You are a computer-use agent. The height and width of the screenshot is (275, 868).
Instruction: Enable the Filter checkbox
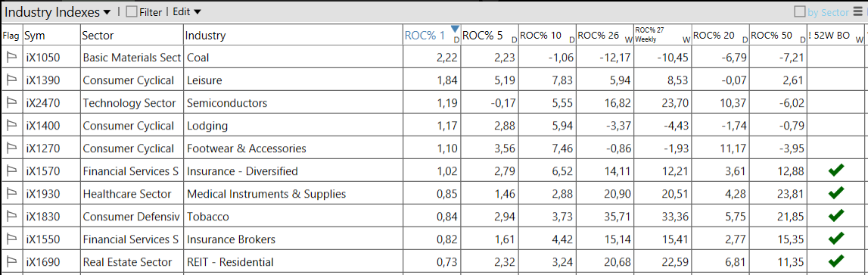[131, 11]
